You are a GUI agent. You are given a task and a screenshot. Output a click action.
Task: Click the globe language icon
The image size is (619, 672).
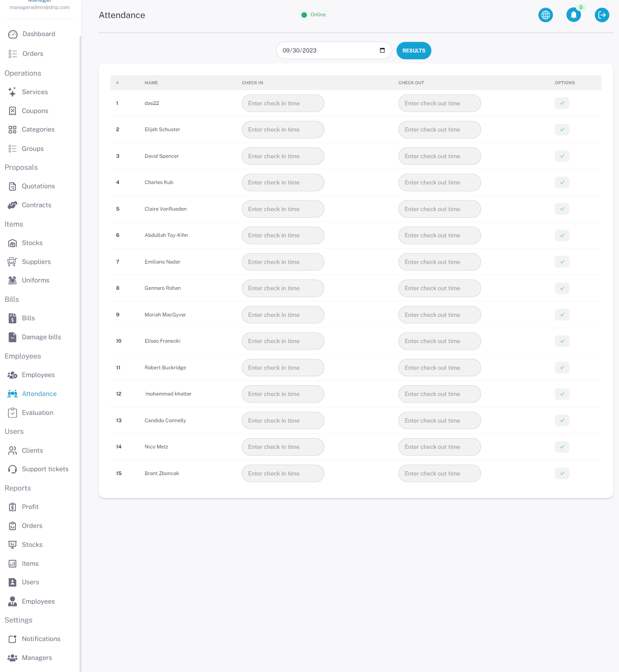click(545, 15)
